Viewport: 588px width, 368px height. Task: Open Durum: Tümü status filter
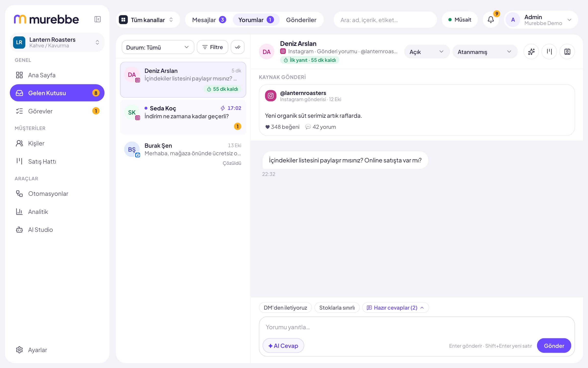tap(158, 47)
